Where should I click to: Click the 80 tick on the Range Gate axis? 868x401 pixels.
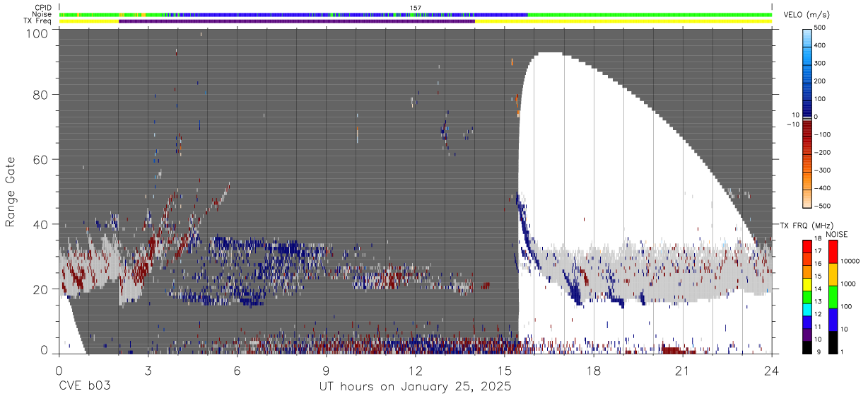40,94
